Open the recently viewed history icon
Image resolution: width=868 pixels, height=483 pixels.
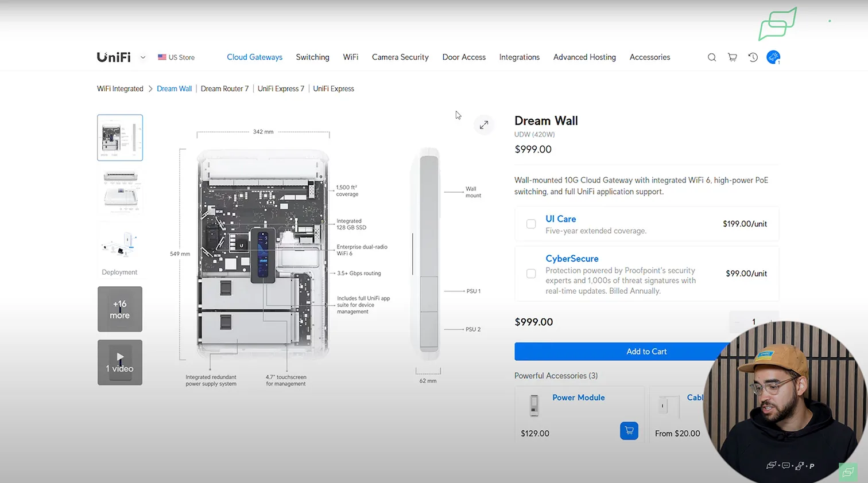tap(753, 57)
